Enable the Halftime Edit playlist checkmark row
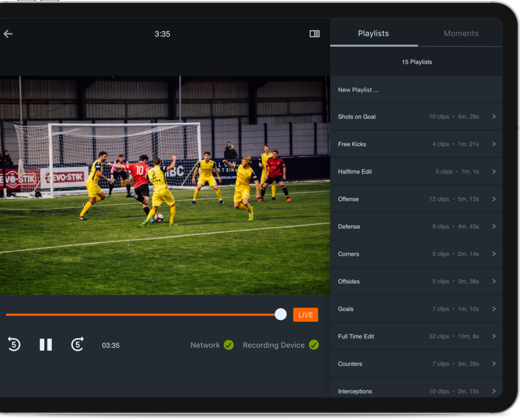 416,172
